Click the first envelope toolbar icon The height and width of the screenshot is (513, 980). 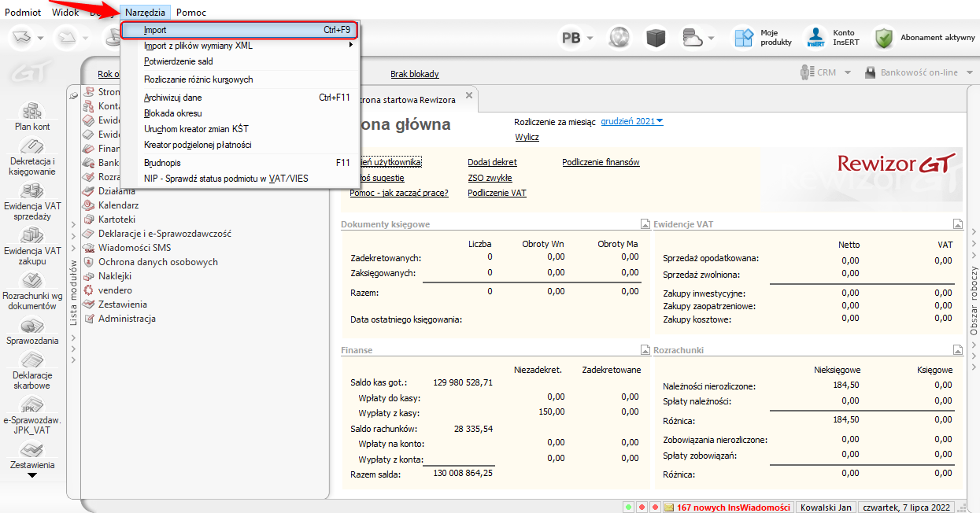pyautogui.click(x=22, y=37)
